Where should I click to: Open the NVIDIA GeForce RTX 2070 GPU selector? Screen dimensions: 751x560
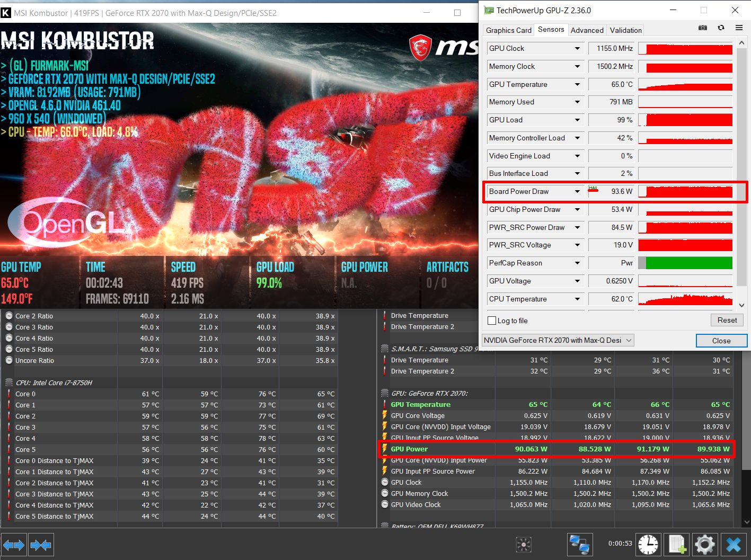click(x=558, y=340)
